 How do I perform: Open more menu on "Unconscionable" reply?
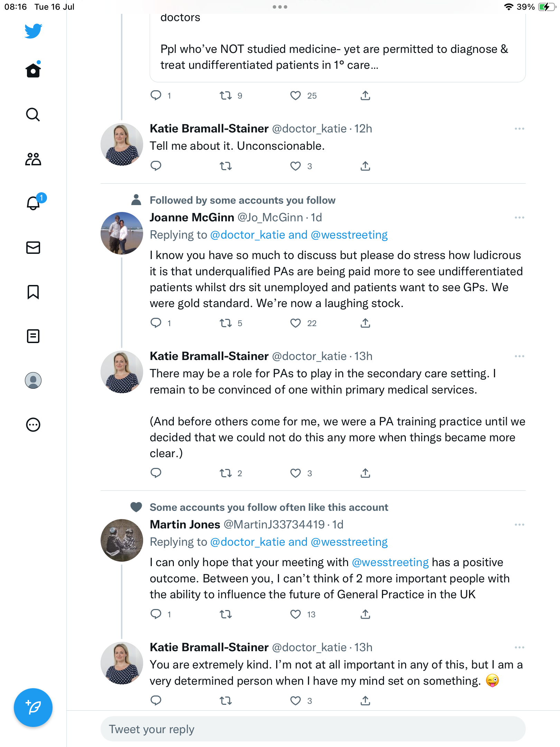click(519, 129)
